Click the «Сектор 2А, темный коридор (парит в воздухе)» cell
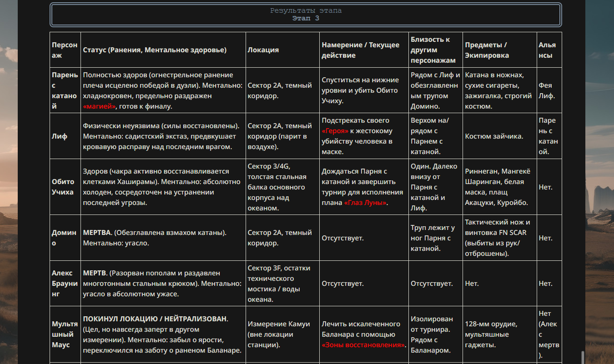 (x=282, y=136)
